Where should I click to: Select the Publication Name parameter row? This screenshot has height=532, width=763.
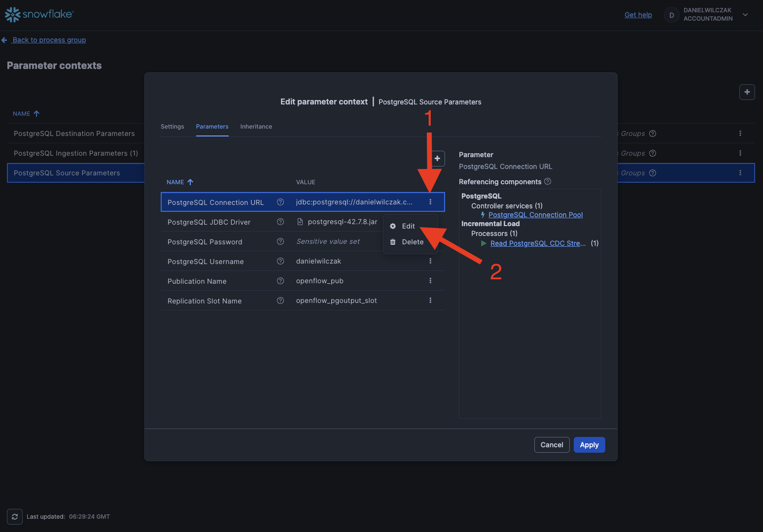(x=222, y=281)
